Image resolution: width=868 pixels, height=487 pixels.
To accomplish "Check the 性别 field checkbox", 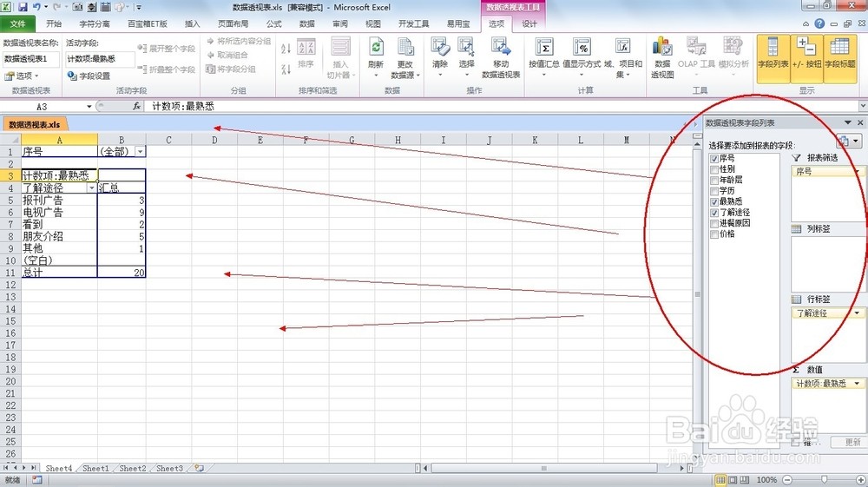I will 714,169.
